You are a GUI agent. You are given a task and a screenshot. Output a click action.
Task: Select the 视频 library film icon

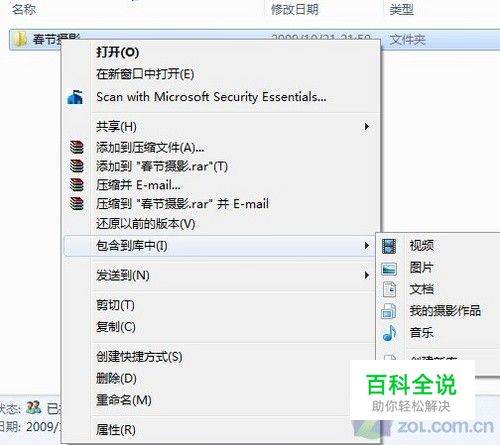[389, 246]
